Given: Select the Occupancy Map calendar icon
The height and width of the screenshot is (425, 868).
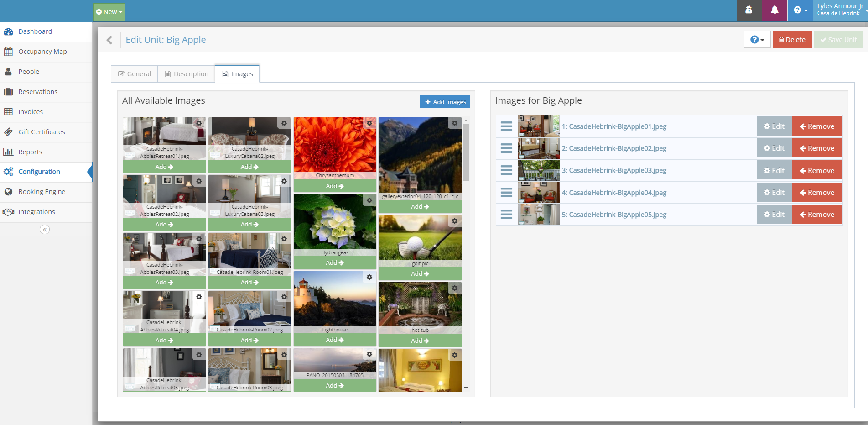Looking at the screenshot, I should tap(8, 52).
